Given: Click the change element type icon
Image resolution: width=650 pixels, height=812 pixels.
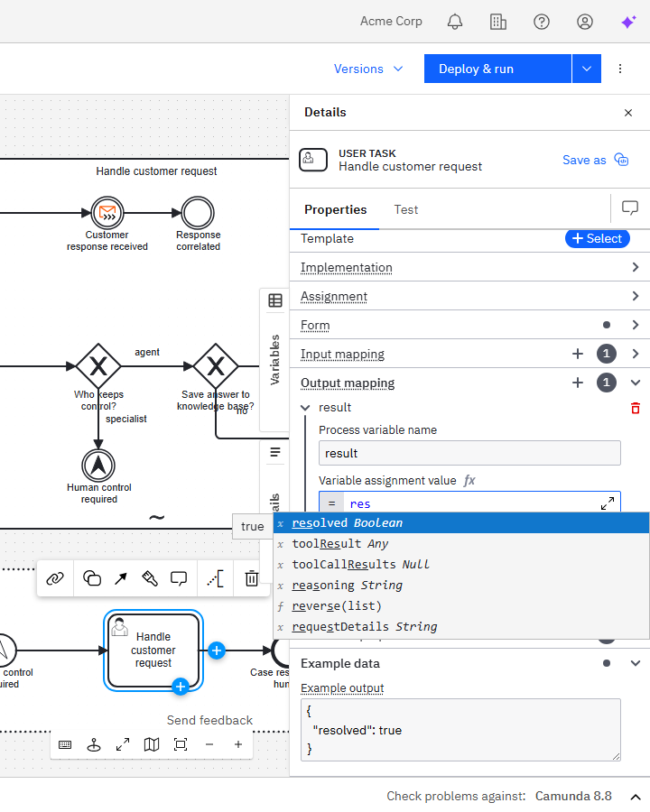Looking at the screenshot, I should (x=91, y=578).
